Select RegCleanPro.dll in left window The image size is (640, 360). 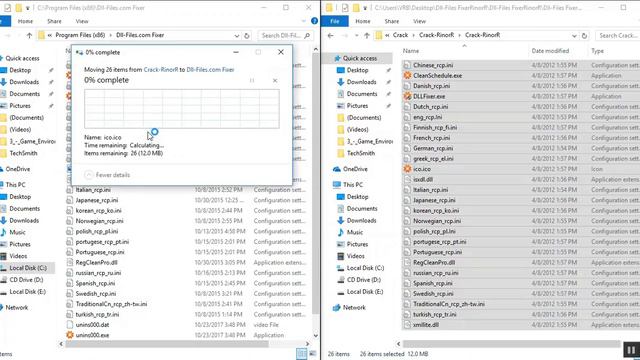point(96,262)
